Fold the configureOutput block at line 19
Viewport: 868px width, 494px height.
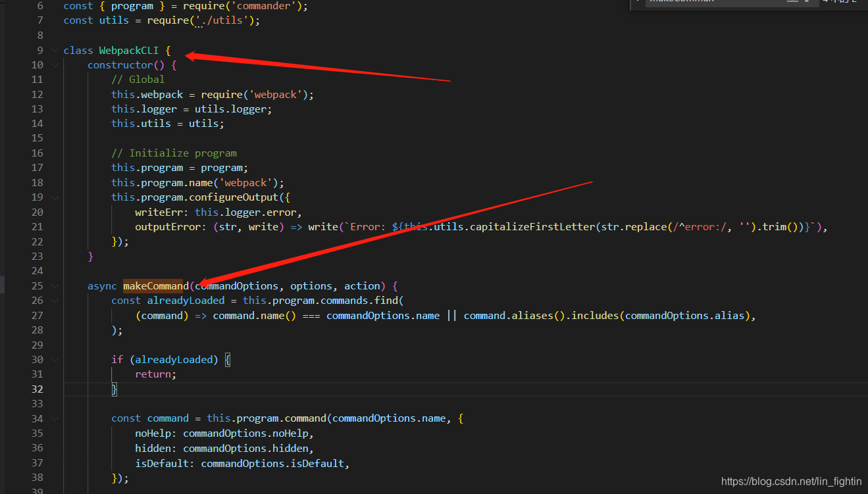tap(54, 197)
